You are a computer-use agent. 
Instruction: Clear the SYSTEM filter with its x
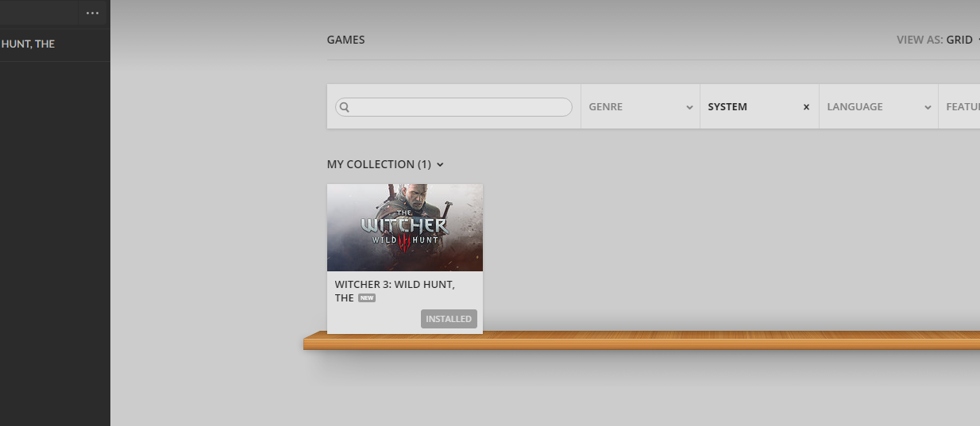(806, 107)
